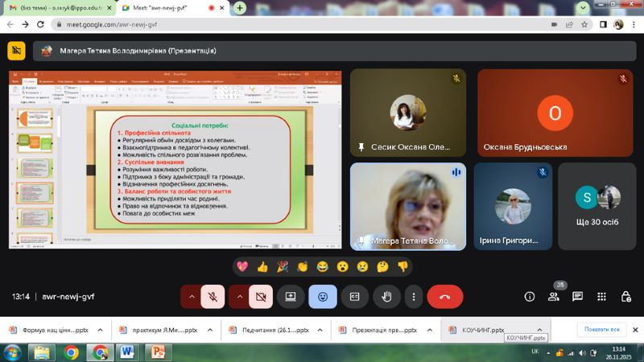Click the raise hand button
The image size is (644, 362).
(386, 297)
